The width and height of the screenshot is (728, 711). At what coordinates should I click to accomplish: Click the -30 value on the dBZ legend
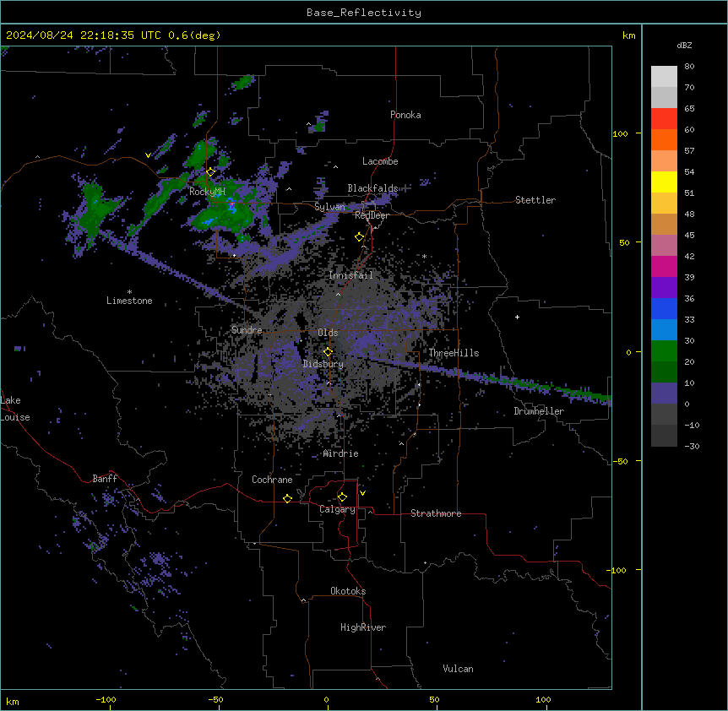click(692, 446)
